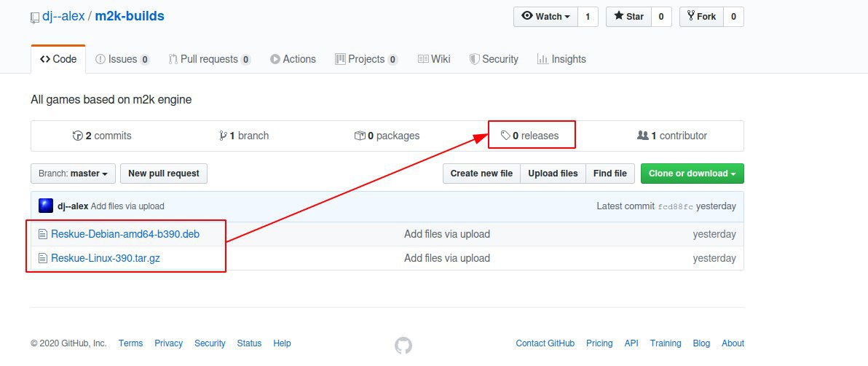
Task: Click Create new file button
Action: pos(481,174)
